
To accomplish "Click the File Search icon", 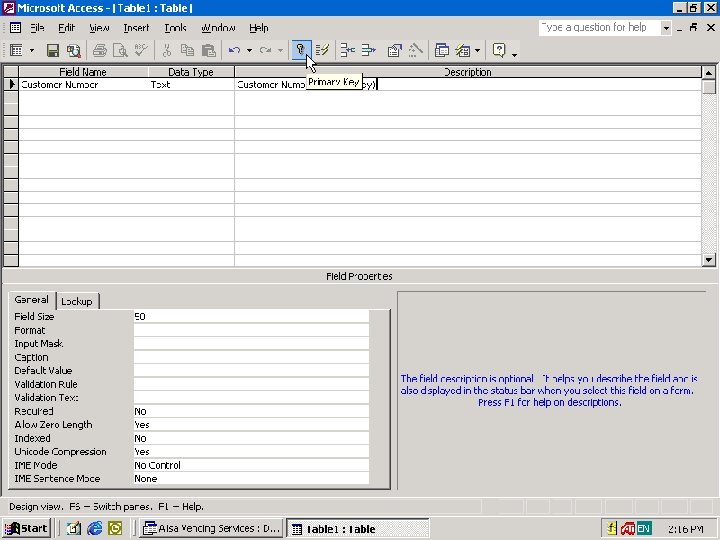I will (73, 50).
